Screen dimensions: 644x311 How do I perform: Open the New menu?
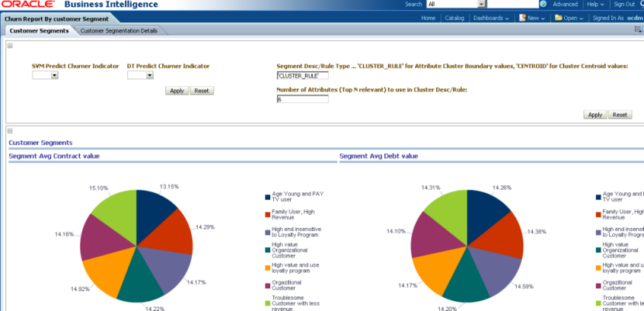[x=536, y=18]
